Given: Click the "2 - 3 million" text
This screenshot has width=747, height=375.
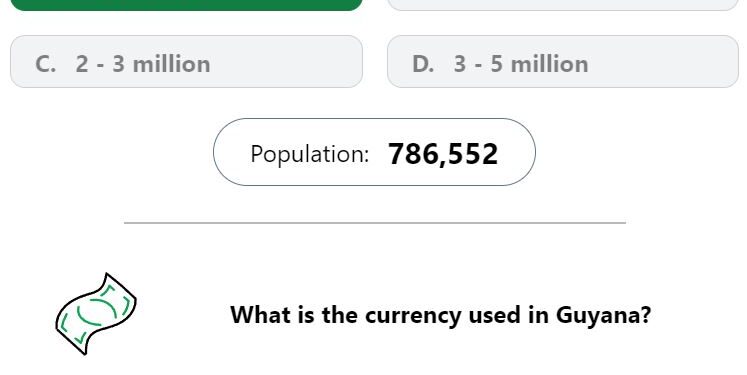Looking at the screenshot, I should coord(142,64).
